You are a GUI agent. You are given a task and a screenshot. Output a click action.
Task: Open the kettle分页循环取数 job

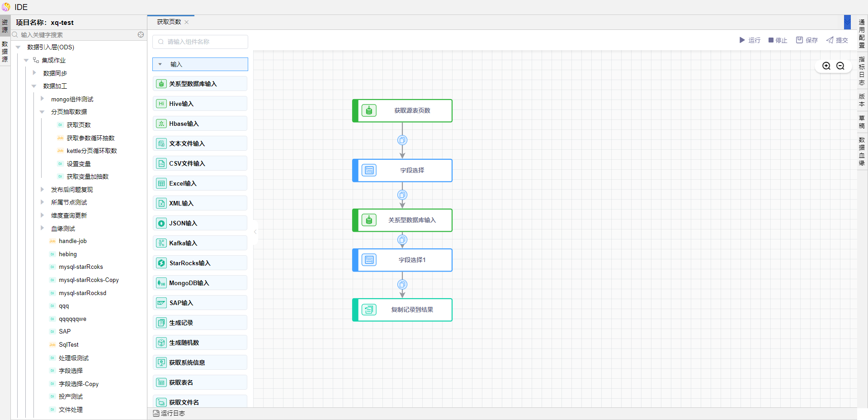pyautogui.click(x=92, y=151)
